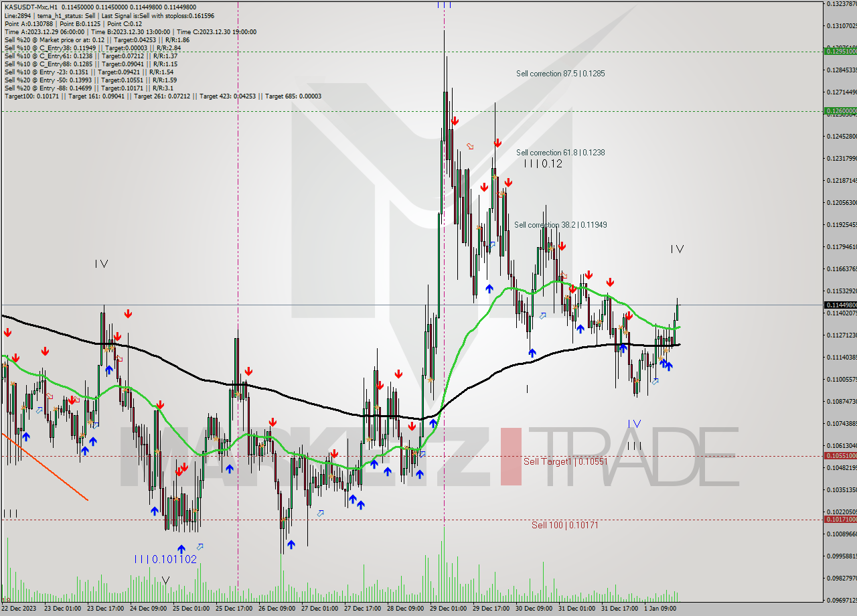Click the '28 Dec 09:00' time axis label
Viewport: 857px width, 616px height.
point(405,609)
